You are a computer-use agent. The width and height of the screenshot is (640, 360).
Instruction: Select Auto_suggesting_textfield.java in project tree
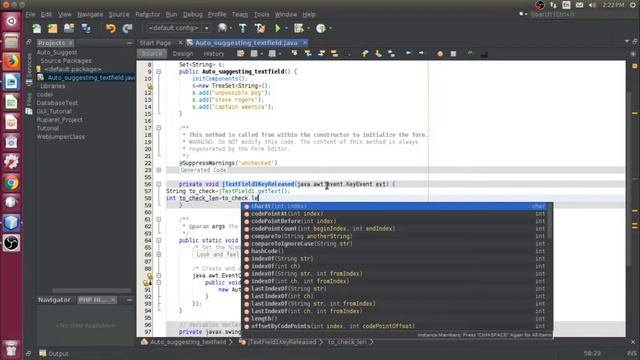(91, 78)
